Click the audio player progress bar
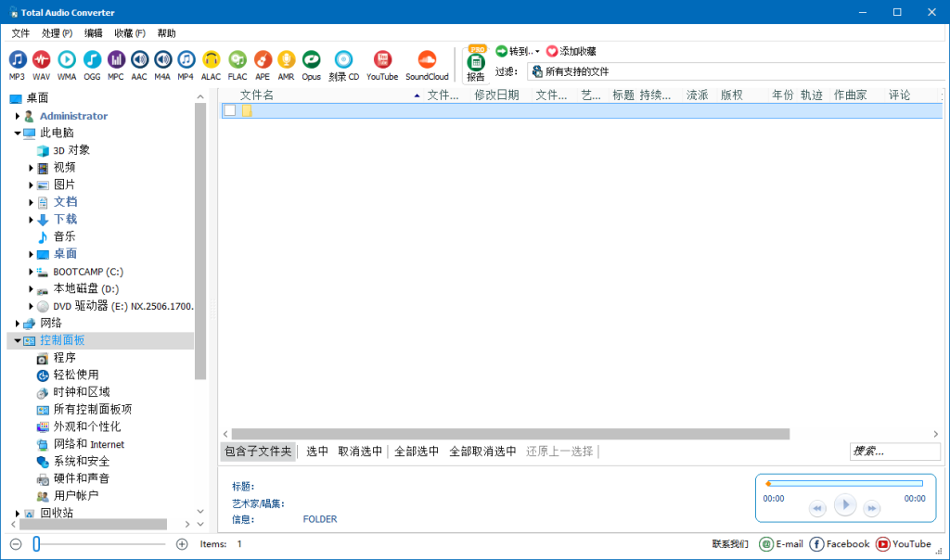Image resolution: width=950 pixels, height=560 pixels. coord(845,484)
